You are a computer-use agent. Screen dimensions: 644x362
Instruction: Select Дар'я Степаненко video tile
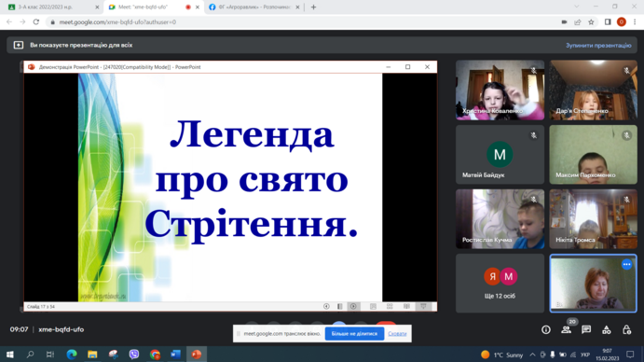pyautogui.click(x=593, y=90)
